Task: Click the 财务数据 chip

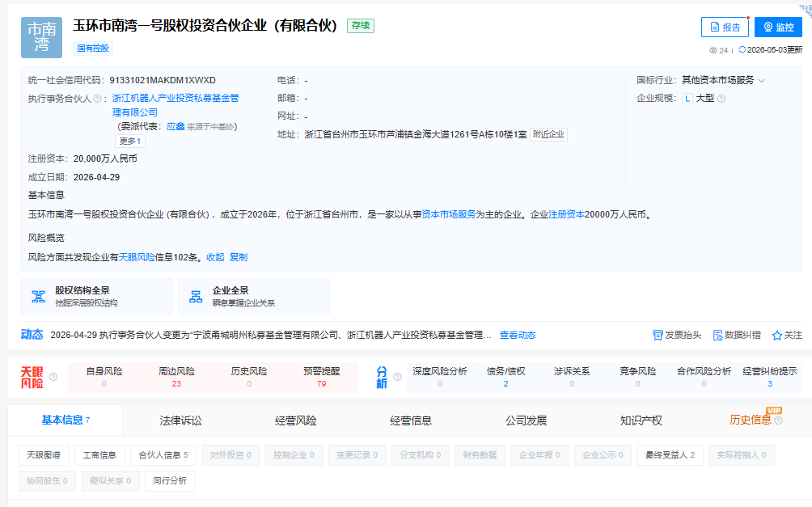Action: tap(480, 455)
